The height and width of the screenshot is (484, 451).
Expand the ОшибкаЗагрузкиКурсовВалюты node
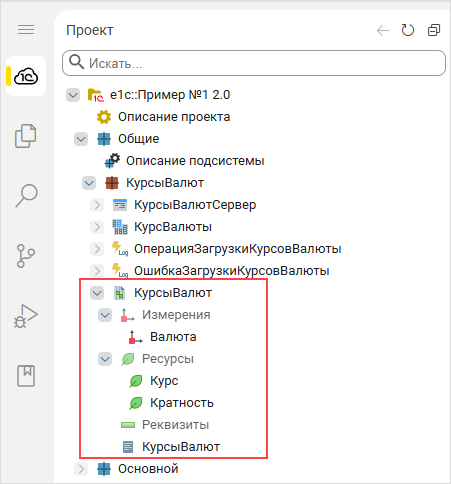click(x=97, y=271)
